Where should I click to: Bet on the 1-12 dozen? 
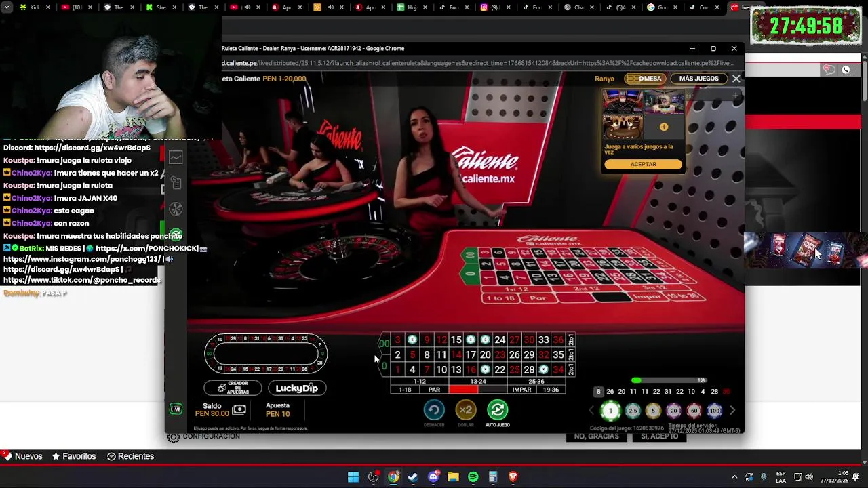point(420,382)
